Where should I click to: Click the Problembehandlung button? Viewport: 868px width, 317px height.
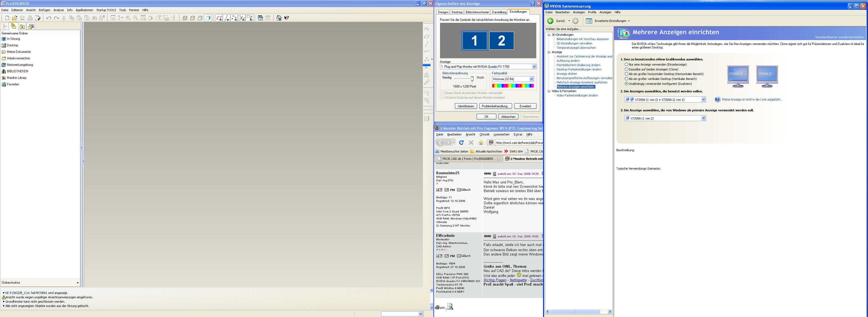click(495, 106)
